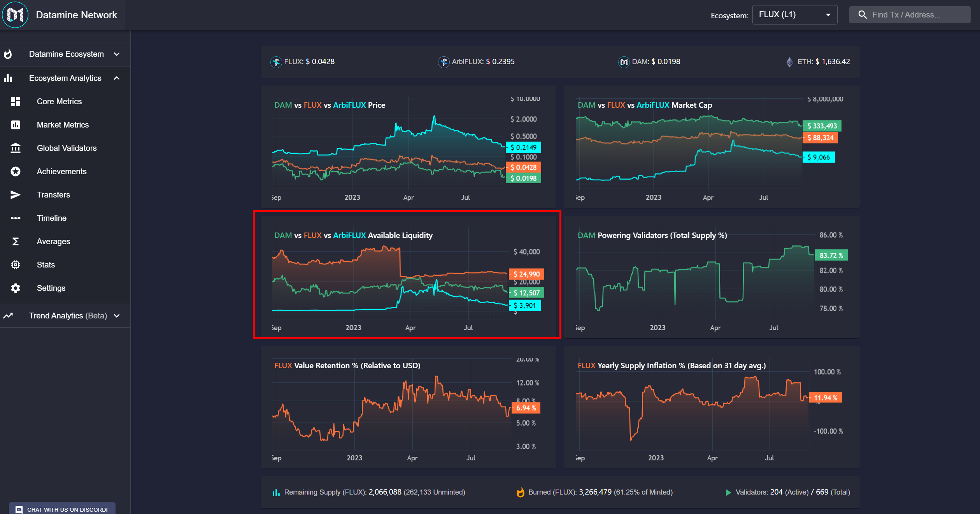Screen dimensions: 980x514
Task: Click the DAM token icon in price bar
Action: click(624, 62)
